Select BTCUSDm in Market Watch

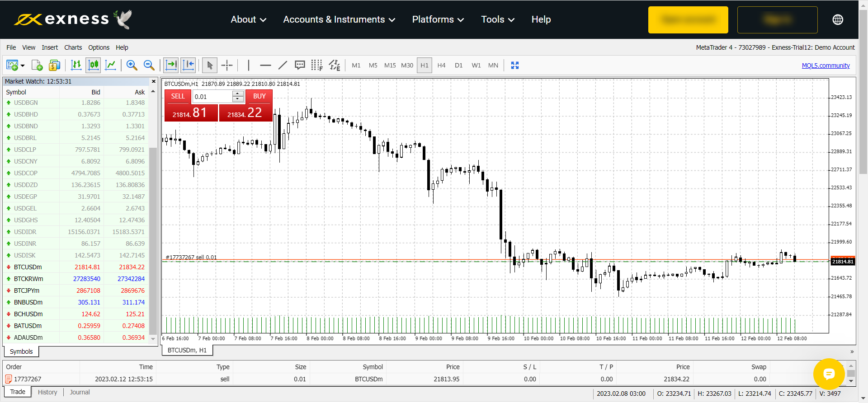pos(75,267)
